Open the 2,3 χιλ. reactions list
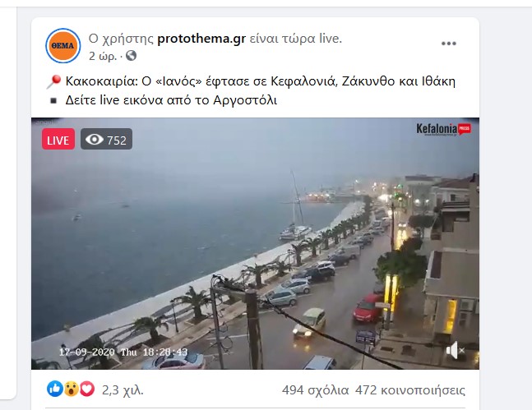Image resolution: width=532 pixels, height=410 pixels. click(123, 390)
